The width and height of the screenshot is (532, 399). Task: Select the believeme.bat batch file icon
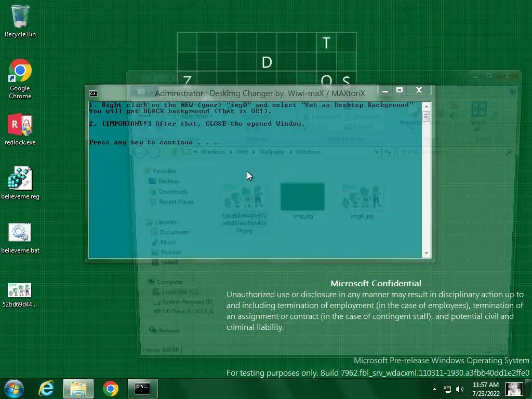tap(20, 237)
